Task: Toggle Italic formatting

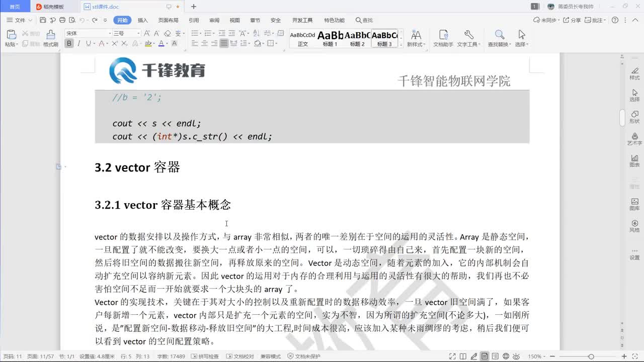Action: [x=78, y=44]
